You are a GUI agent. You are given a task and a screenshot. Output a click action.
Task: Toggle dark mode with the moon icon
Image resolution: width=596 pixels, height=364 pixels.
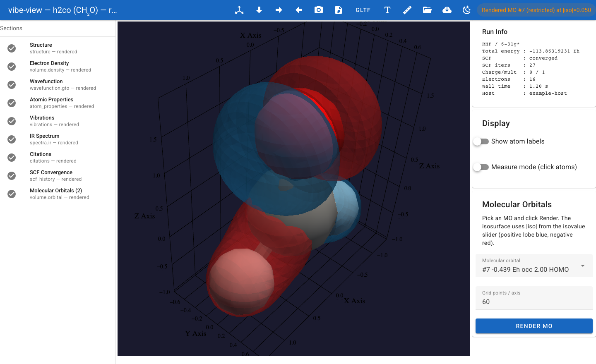pyautogui.click(x=467, y=10)
